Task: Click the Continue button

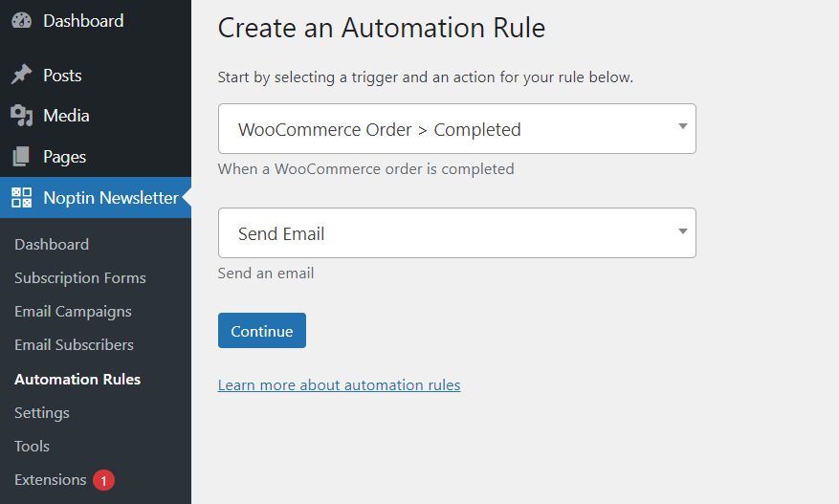Action: coord(262,331)
